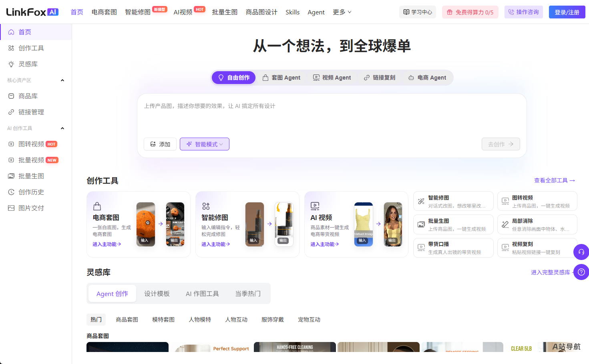This screenshot has width=589, height=364.
Task: Click the 批量生图 image icon in sidebar
Action: [x=11, y=176]
